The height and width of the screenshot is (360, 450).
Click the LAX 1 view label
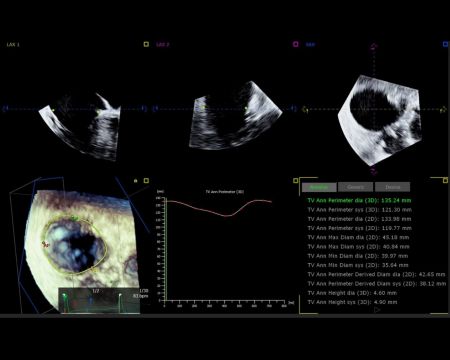pos(13,44)
